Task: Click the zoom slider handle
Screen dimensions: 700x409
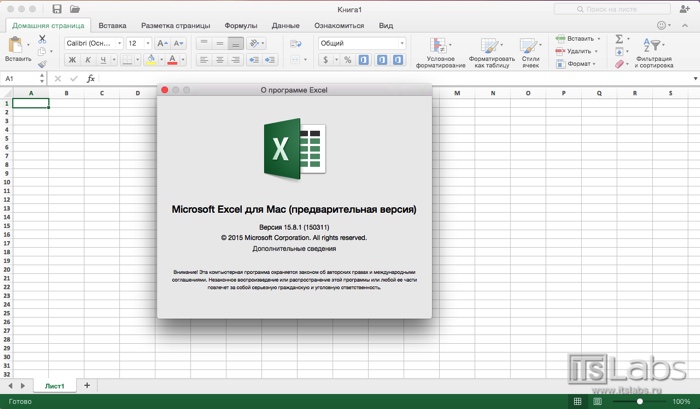Action: pos(640,401)
